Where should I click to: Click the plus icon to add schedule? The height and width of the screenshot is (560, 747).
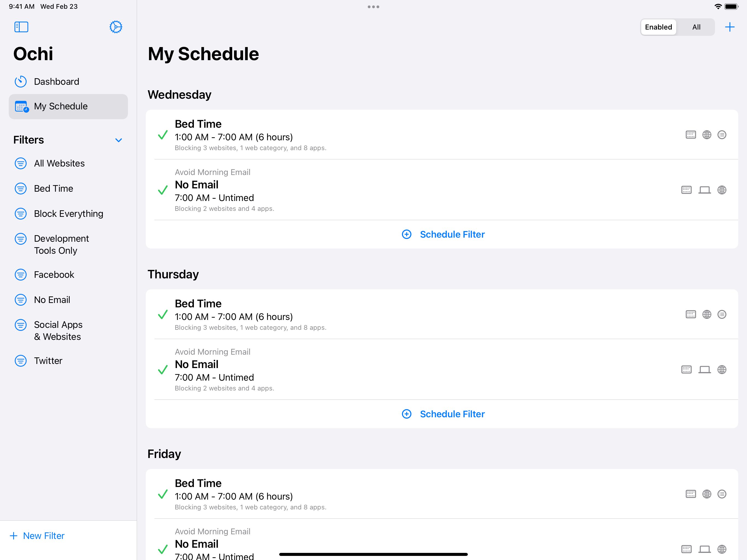tap(730, 27)
